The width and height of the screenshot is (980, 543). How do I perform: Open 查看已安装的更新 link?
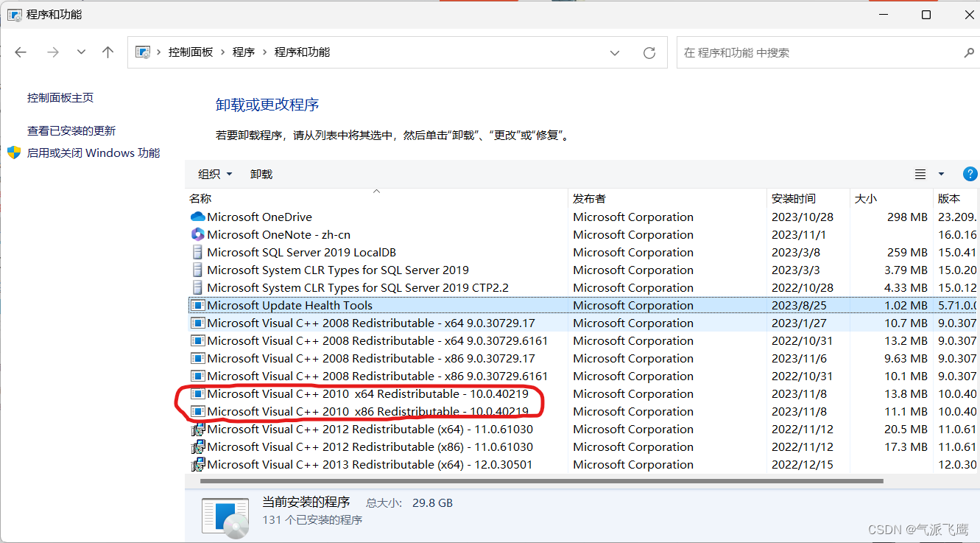click(71, 130)
